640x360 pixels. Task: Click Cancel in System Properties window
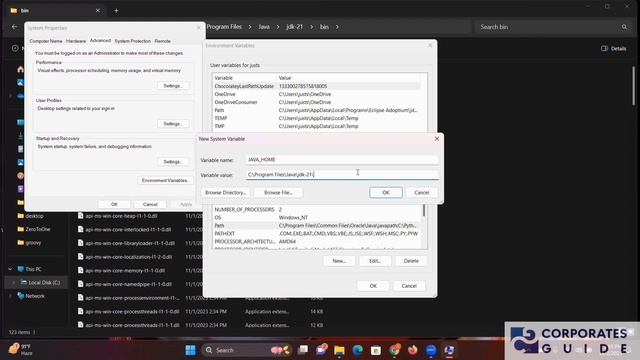pos(150,204)
